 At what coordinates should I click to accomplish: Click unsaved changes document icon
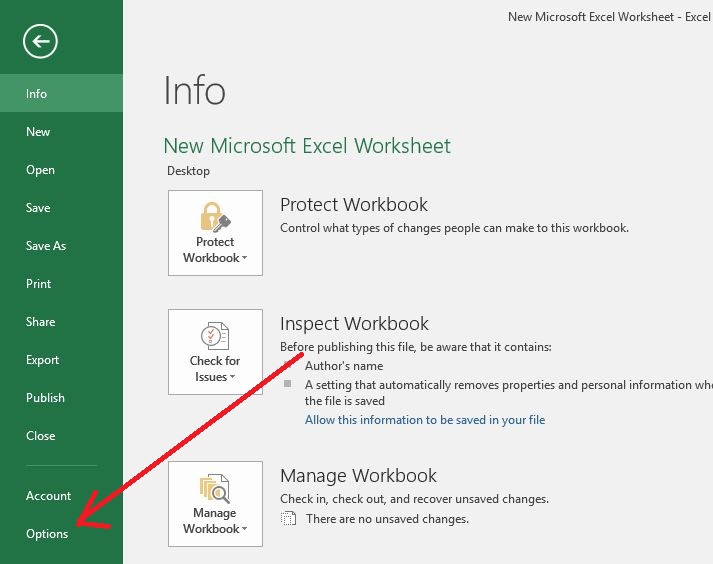(288, 519)
